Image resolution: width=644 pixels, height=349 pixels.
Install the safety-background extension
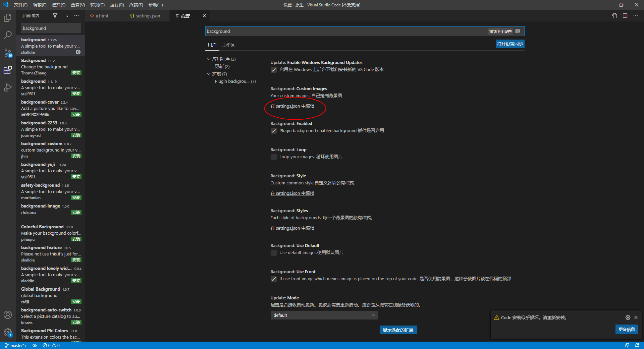[76, 197]
